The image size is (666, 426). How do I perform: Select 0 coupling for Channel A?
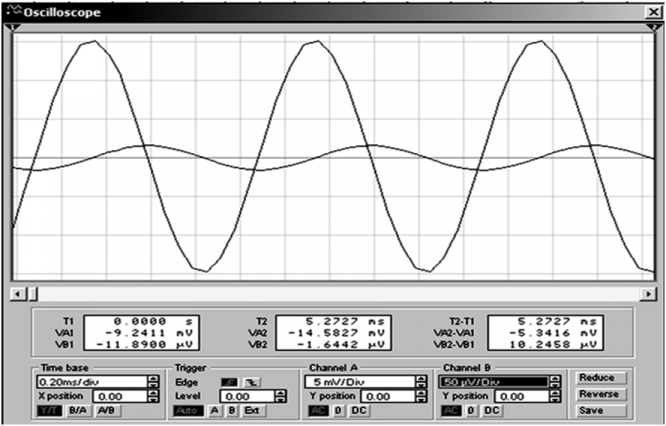tap(339, 411)
